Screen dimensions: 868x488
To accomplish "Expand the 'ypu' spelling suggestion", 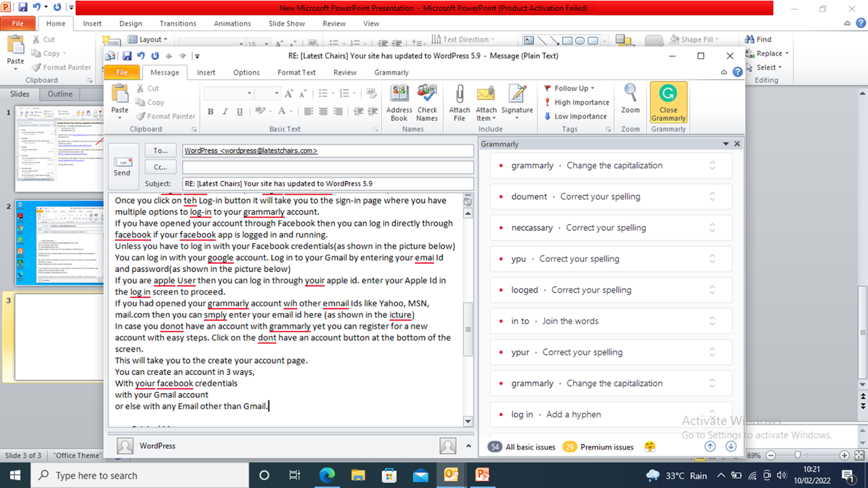I will (x=712, y=259).
